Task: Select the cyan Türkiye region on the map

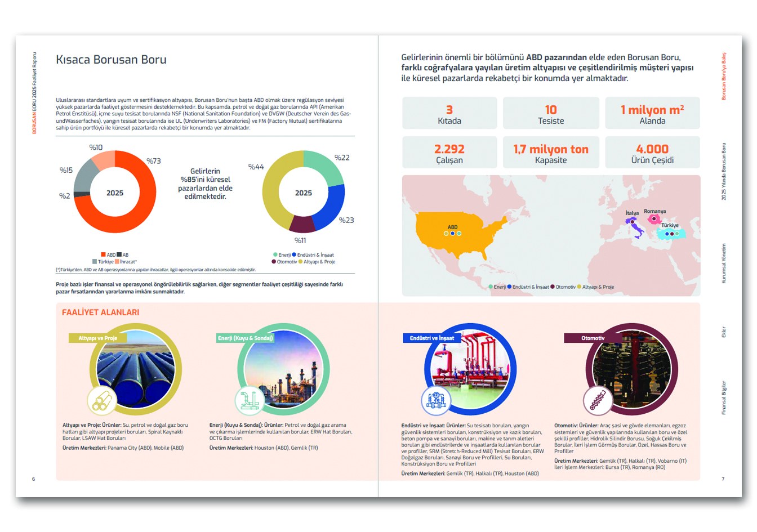Action: coord(671,233)
